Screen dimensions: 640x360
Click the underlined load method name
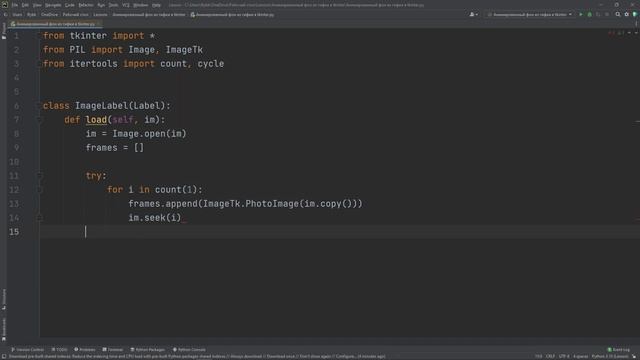pos(96,120)
